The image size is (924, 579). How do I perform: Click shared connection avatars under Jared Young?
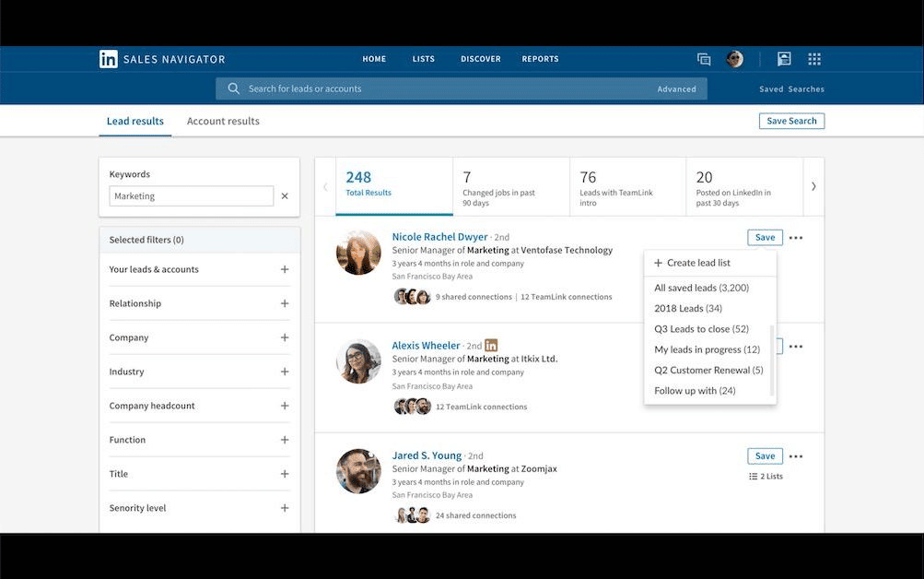click(x=412, y=515)
